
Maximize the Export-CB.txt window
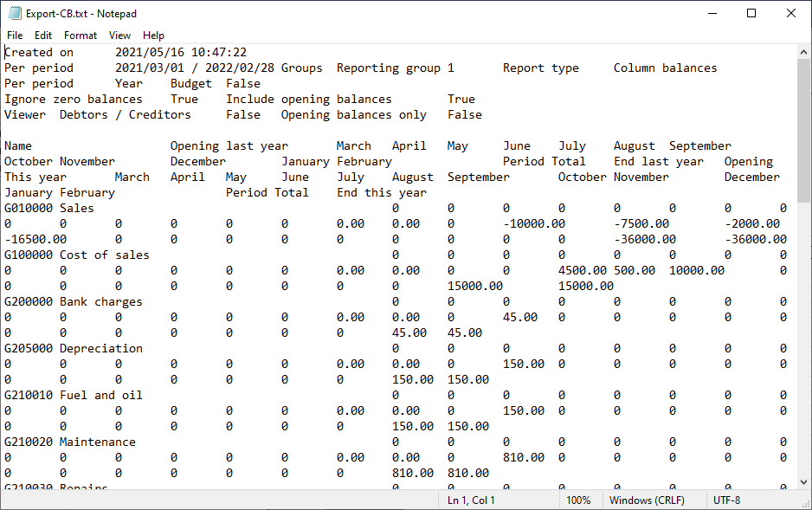751,14
